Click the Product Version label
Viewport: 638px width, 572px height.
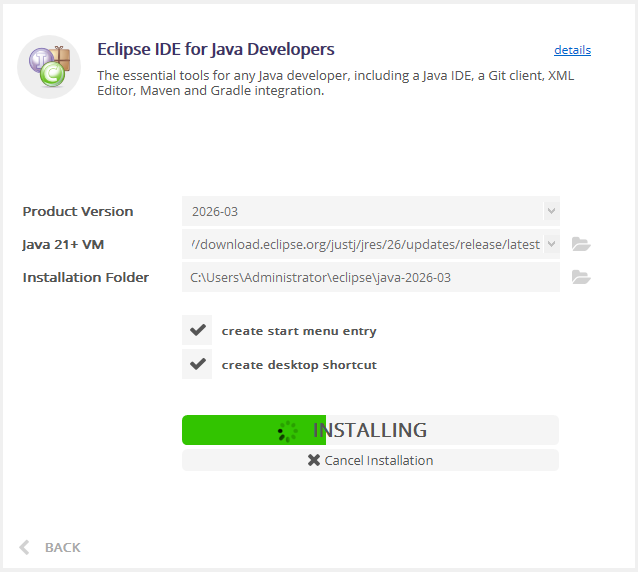click(78, 211)
